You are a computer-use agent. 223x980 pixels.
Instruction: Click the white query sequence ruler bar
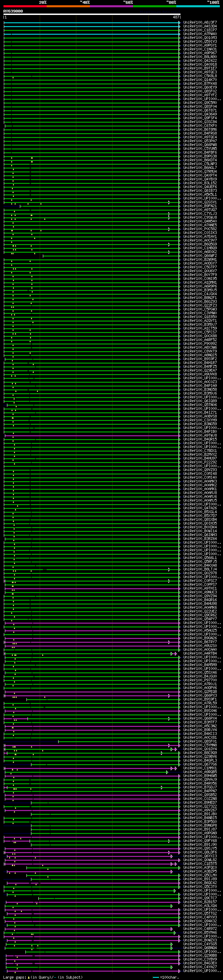92,15
